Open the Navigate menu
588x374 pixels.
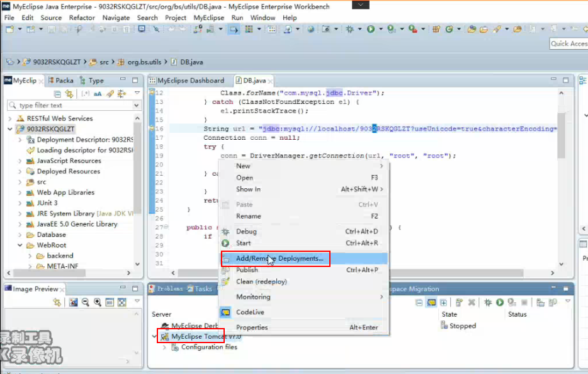click(116, 18)
